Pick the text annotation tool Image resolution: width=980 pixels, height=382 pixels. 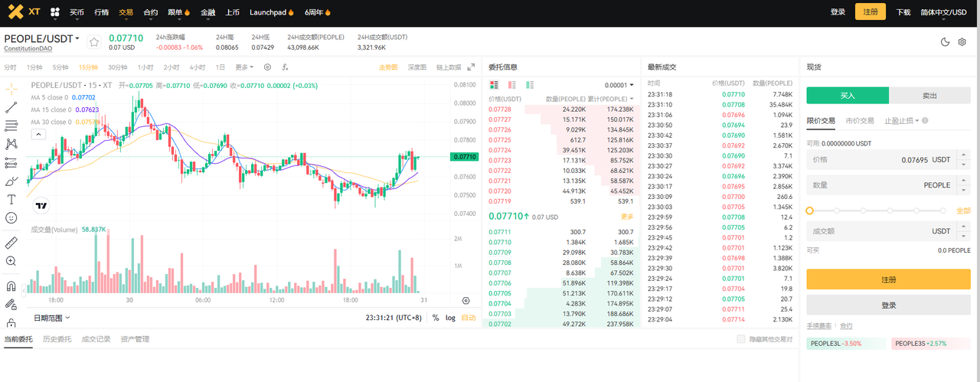[x=11, y=199]
